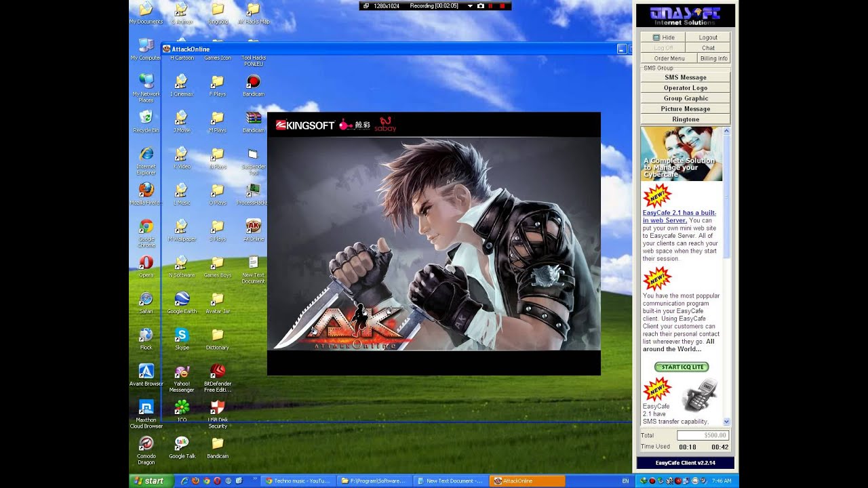Open the Games Boys folder

click(x=218, y=266)
